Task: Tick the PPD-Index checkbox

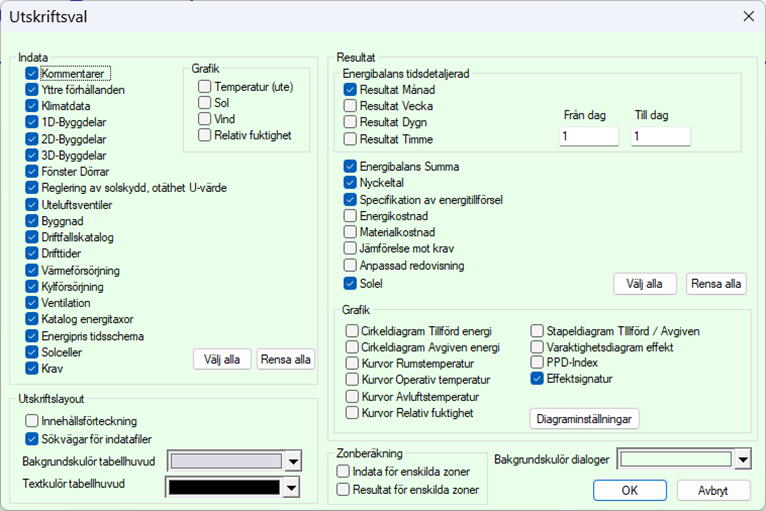Action: (x=537, y=362)
